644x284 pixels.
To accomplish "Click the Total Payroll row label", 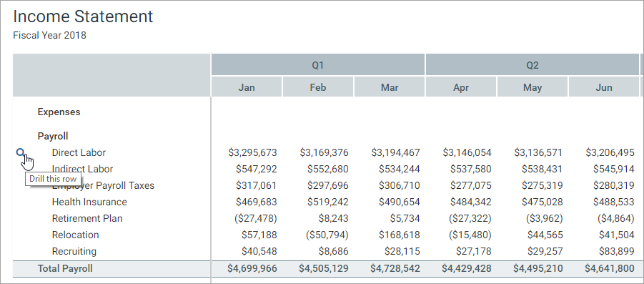I will (x=65, y=268).
